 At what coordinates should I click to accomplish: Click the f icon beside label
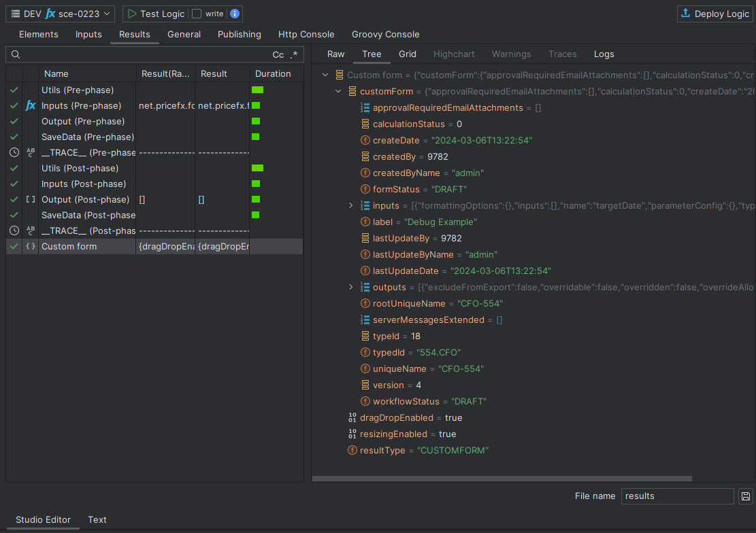[x=365, y=222]
